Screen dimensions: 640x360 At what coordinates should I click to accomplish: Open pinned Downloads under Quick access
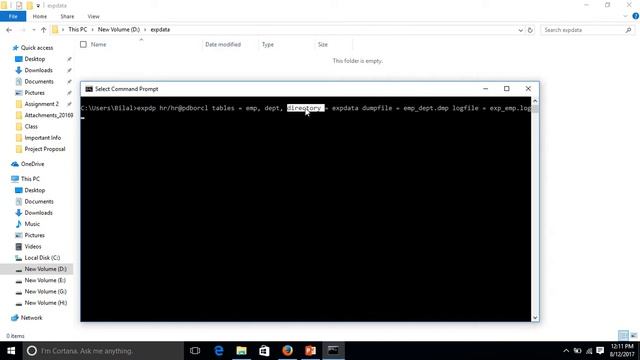38,70
